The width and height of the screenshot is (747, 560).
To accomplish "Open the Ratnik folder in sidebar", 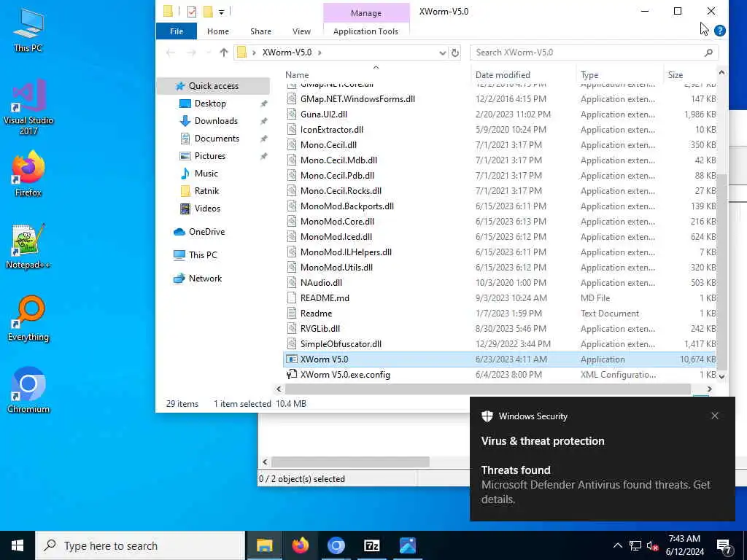I will (206, 191).
